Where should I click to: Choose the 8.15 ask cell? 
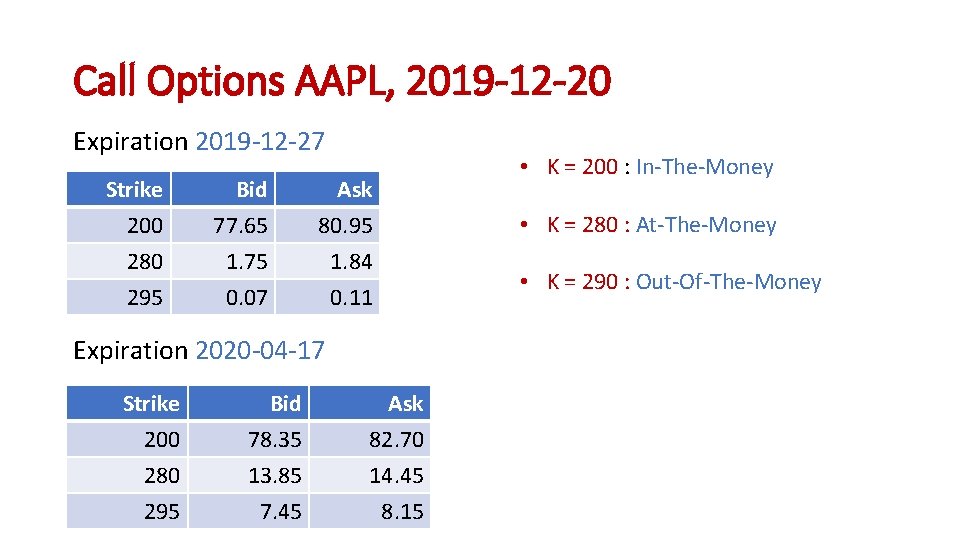pos(402,511)
